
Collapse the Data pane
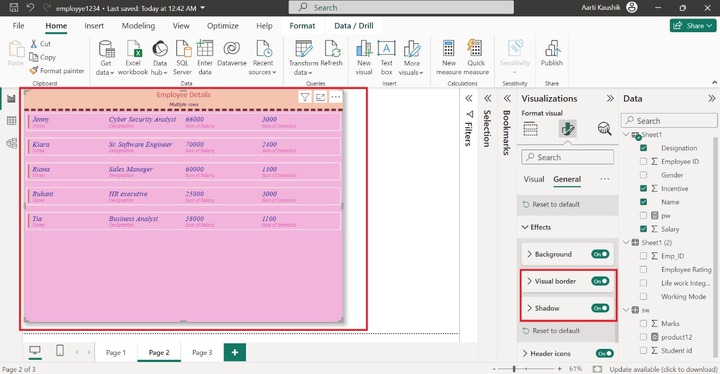(711, 98)
